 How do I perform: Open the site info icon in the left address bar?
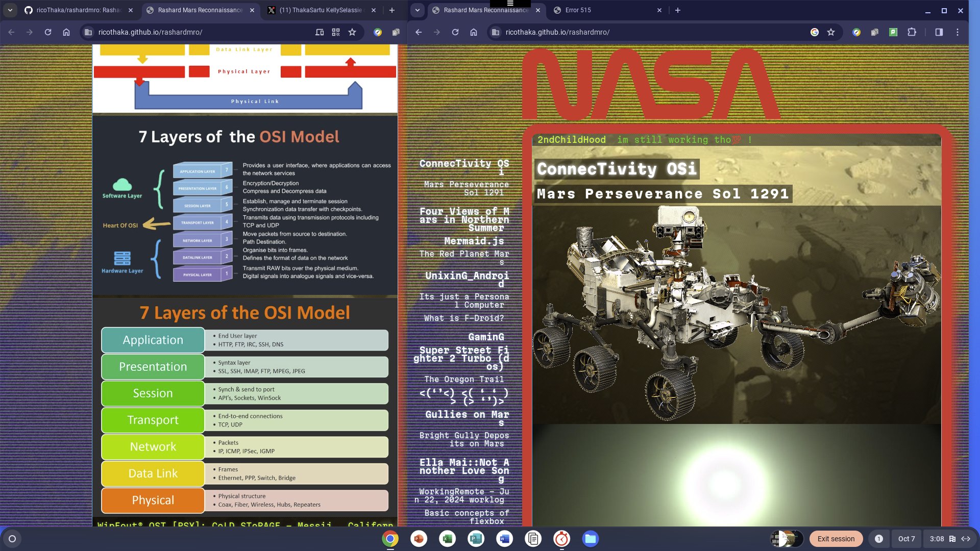click(x=88, y=32)
